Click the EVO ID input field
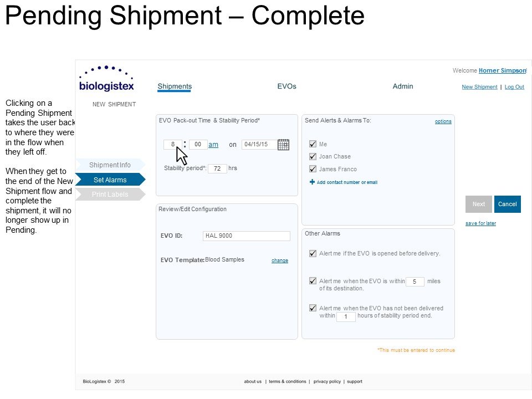Screen dimensions: 532x399 click(246, 236)
